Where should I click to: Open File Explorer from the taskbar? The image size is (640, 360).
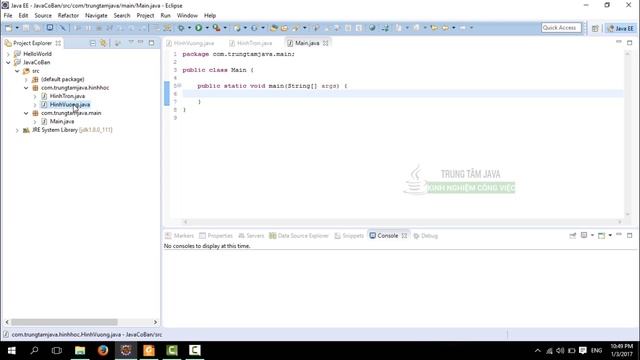click(x=80, y=350)
